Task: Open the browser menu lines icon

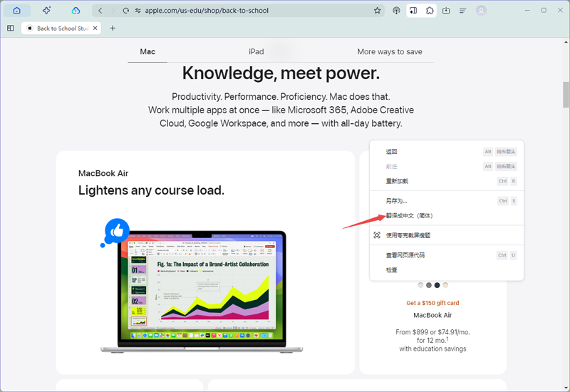Action: tap(462, 11)
